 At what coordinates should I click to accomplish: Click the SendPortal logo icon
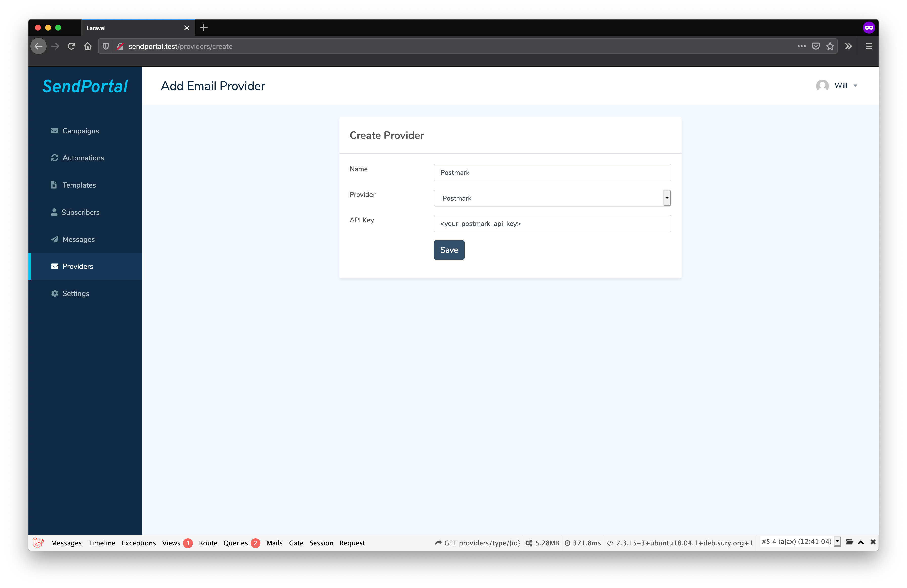[85, 85]
